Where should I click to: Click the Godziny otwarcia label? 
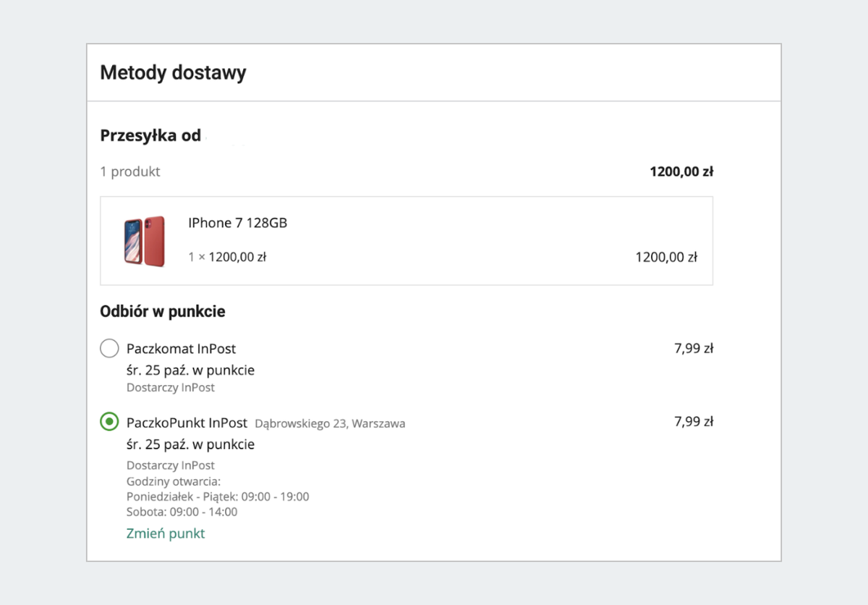click(x=173, y=481)
